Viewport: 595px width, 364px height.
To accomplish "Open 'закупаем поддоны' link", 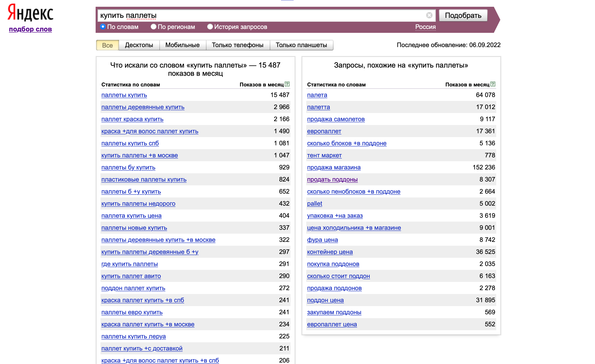I will point(334,312).
